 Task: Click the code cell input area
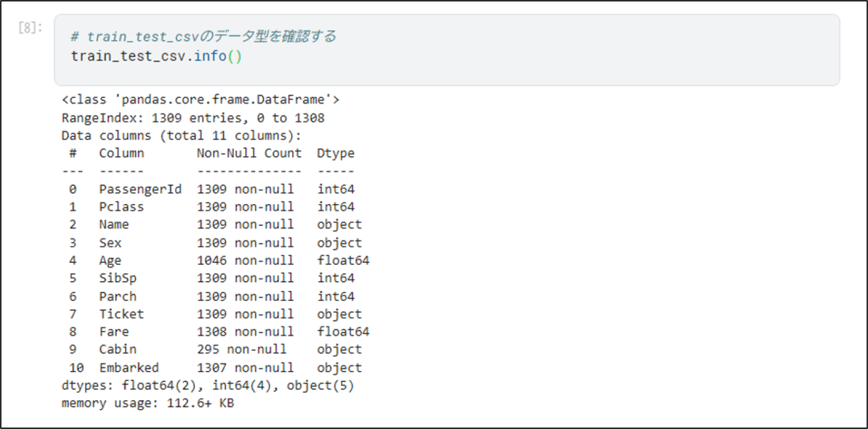[x=447, y=50]
